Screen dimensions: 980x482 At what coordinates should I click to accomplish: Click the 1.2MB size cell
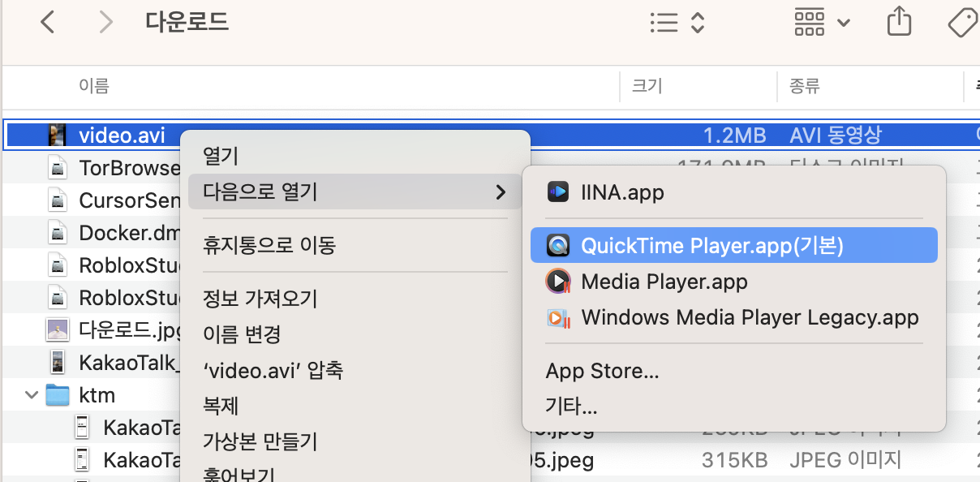click(x=734, y=136)
